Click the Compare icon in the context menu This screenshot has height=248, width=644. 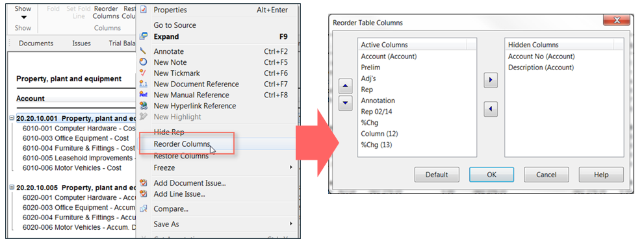coord(144,209)
